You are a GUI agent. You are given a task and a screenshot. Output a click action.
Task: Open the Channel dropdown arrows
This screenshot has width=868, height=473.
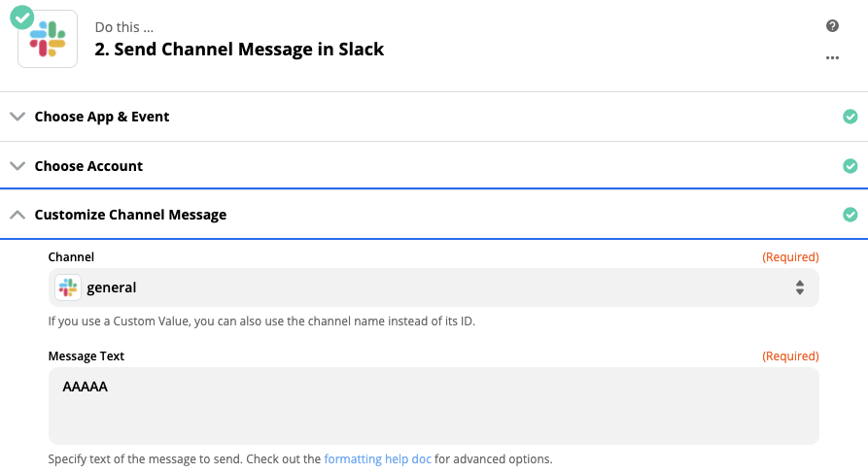(x=800, y=287)
